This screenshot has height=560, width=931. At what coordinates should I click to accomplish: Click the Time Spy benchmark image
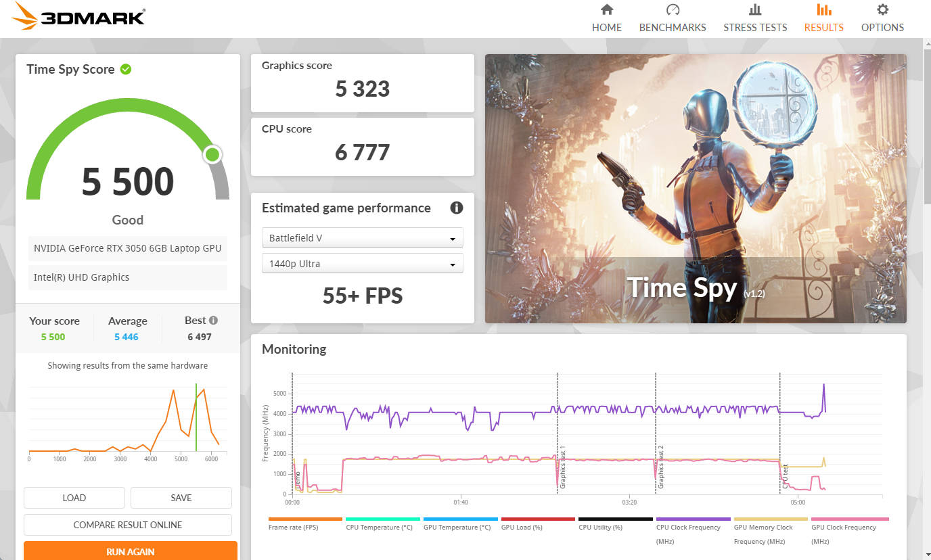[696, 189]
